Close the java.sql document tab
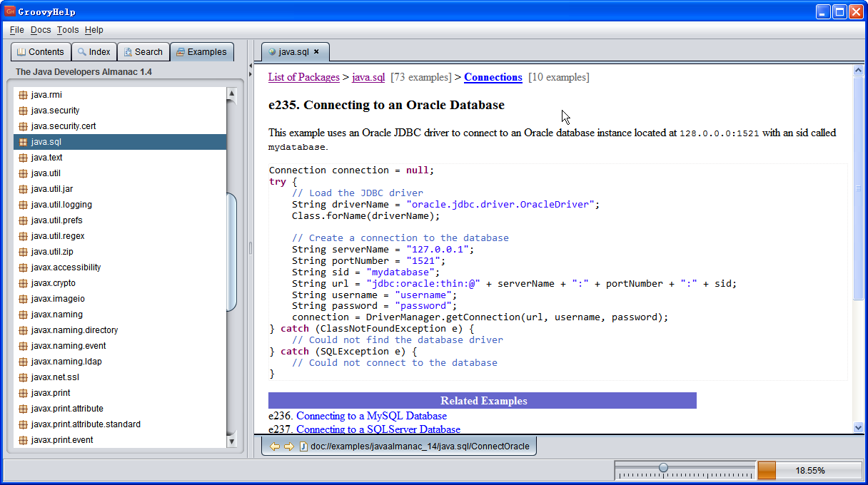This screenshot has height=485, width=868. pos(316,51)
